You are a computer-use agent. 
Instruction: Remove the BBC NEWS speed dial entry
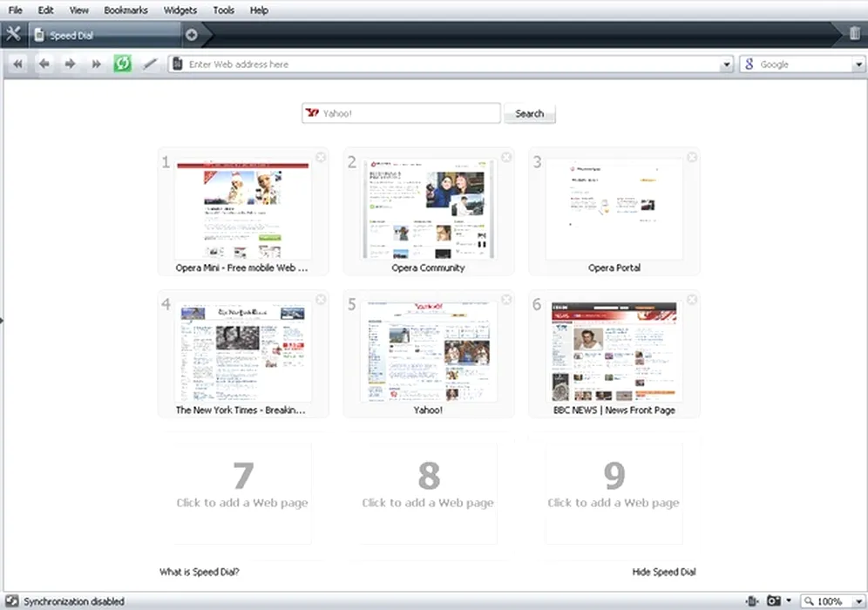click(692, 300)
